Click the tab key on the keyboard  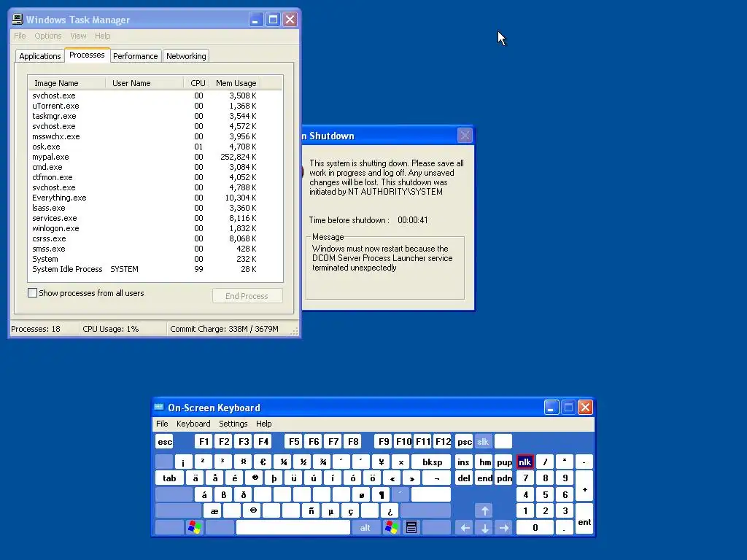[x=169, y=478]
